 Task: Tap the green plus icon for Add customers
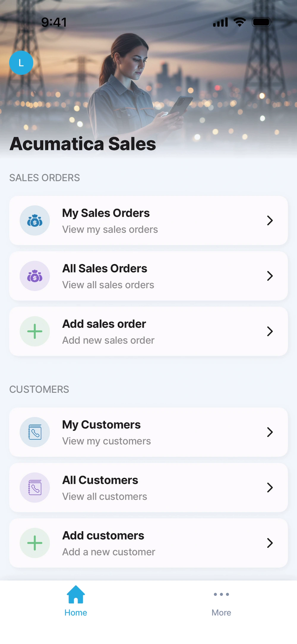(35, 543)
